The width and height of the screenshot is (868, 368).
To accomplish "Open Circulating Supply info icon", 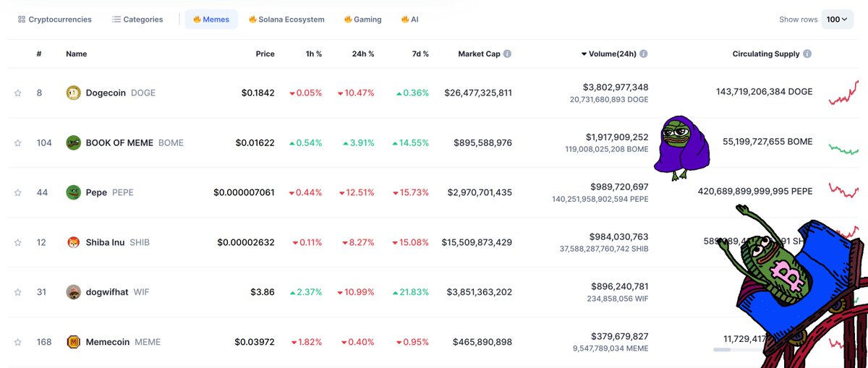I will (807, 54).
